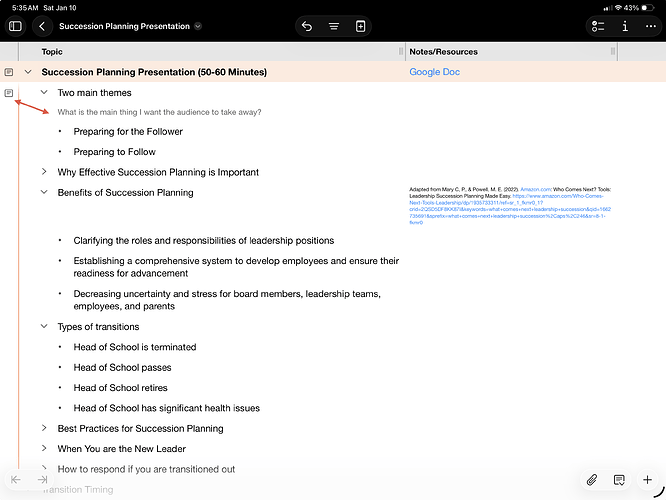Screen dimensions: 666x500
Task: Tap the attachment paperclip icon
Action: [x=592, y=480]
